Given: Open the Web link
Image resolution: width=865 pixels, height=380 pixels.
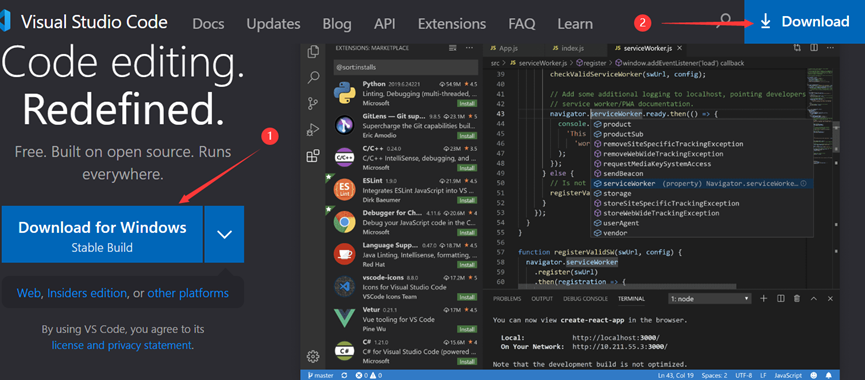Looking at the screenshot, I should (29, 293).
